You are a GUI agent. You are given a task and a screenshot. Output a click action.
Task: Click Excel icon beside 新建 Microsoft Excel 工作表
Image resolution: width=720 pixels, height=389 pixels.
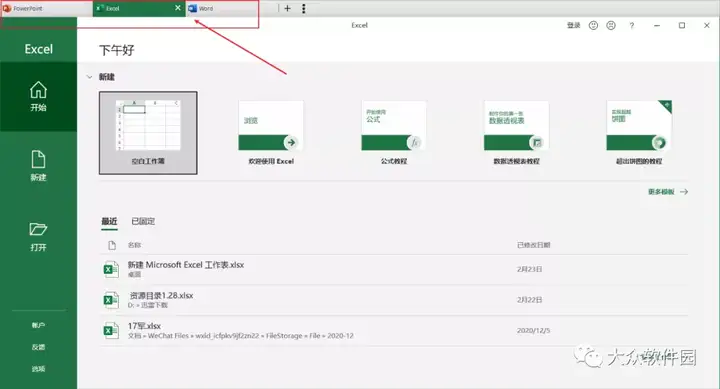tap(111, 269)
